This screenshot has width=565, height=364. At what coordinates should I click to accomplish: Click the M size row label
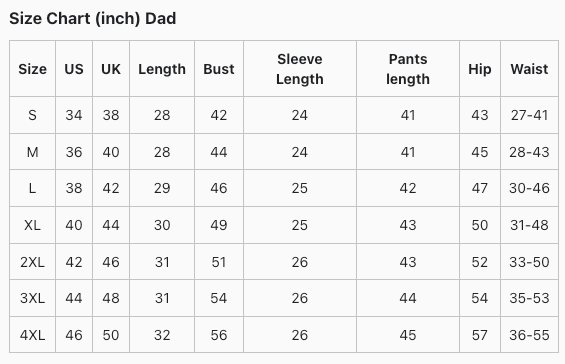tap(32, 152)
